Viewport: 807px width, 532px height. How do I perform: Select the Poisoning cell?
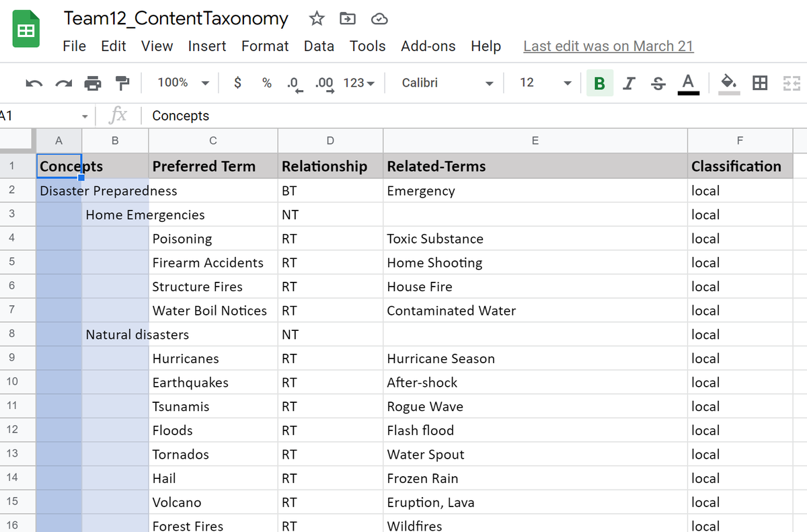213,239
